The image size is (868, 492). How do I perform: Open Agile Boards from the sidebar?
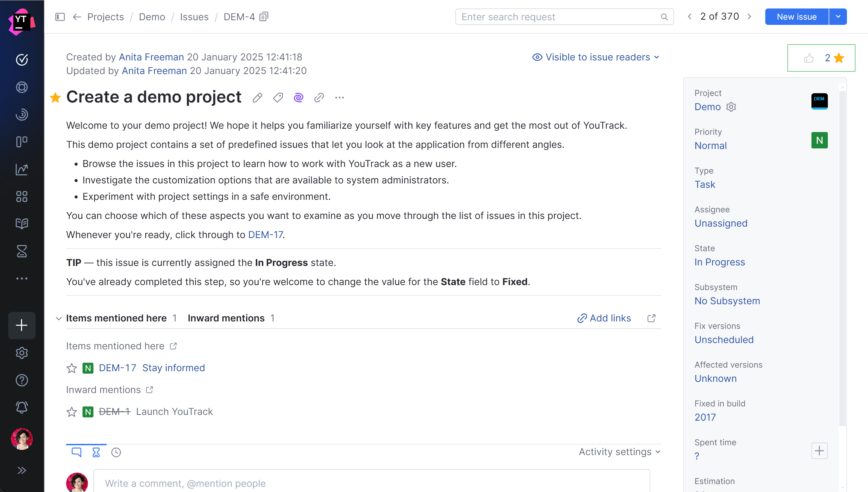coord(22,142)
